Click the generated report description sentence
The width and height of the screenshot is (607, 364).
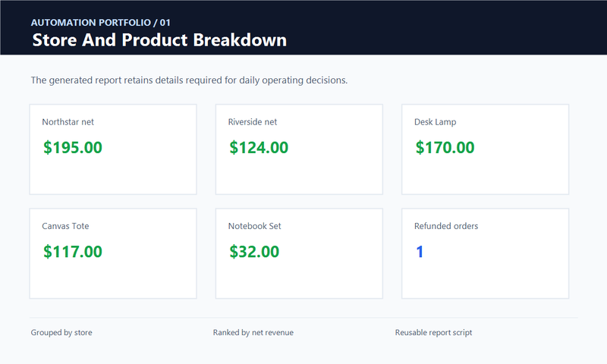[x=189, y=80]
